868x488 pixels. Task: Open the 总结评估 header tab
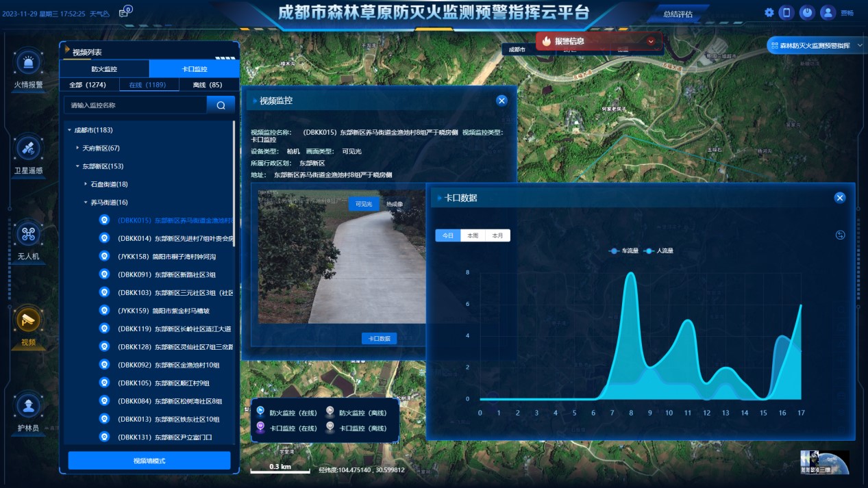point(678,14)
